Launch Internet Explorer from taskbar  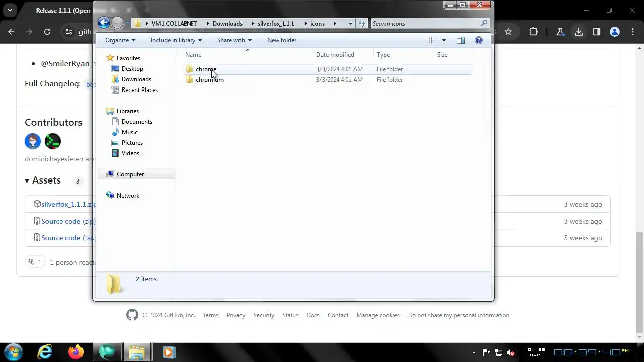click(45, 352)
